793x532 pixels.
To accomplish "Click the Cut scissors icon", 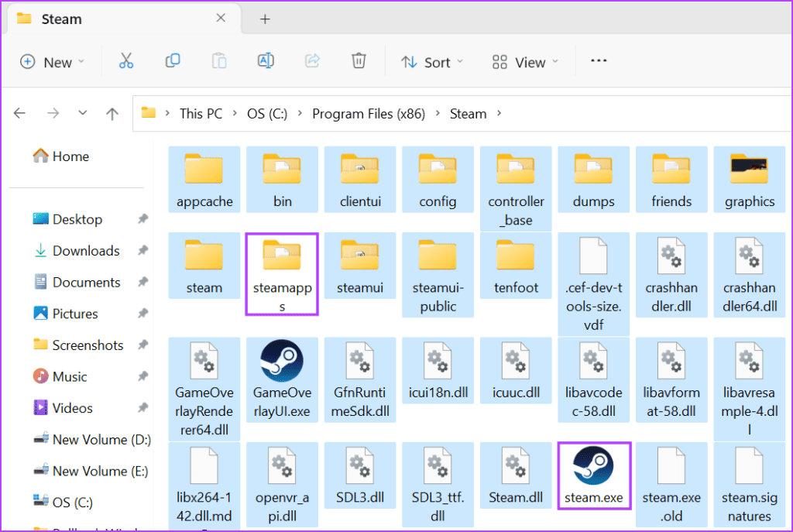I will coord(126,61).
